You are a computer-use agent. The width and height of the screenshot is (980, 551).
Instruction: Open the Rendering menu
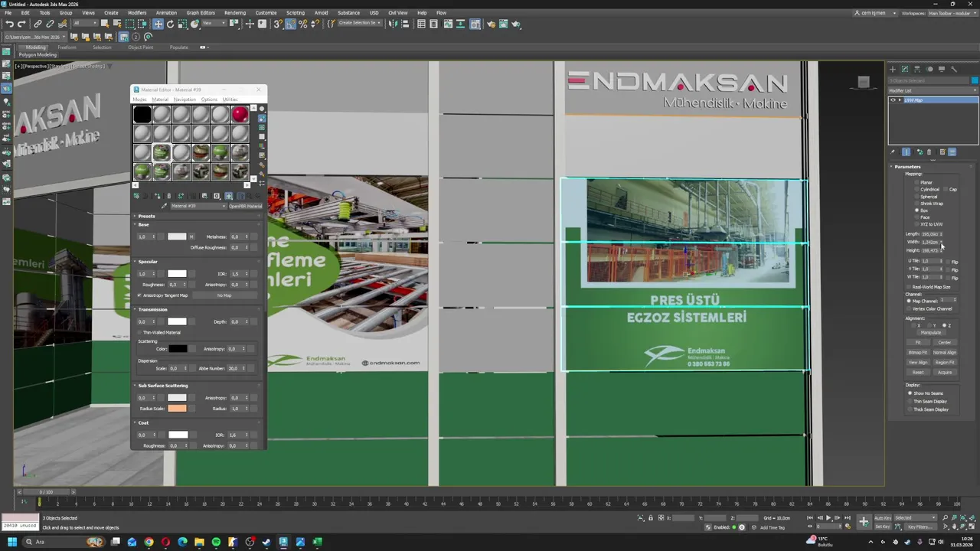tap(235, 13)
